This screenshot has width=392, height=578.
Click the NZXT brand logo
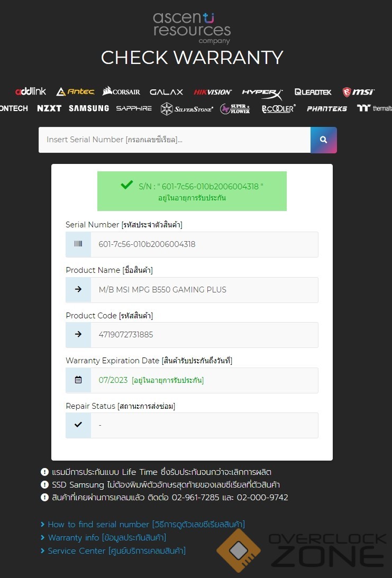click(x=49, y=108)
